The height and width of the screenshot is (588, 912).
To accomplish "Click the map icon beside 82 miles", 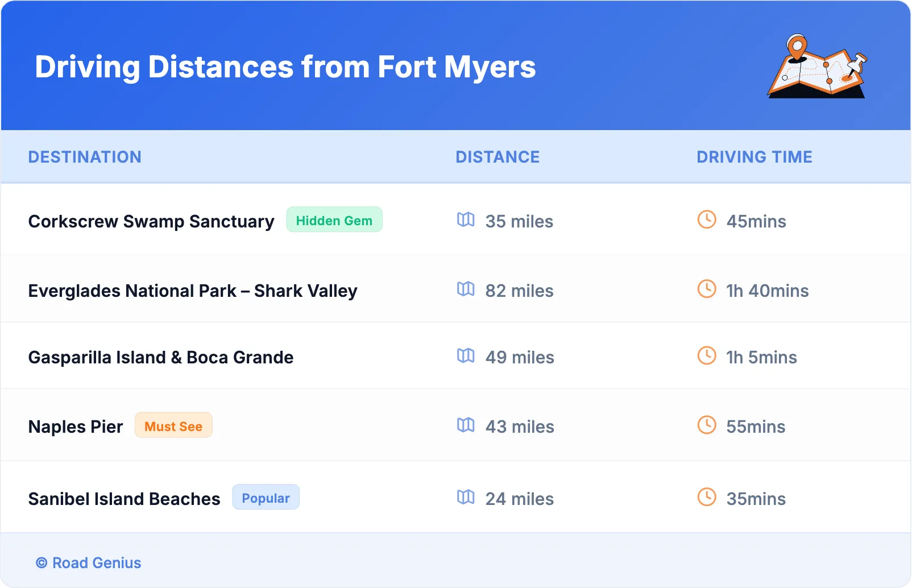I will tap(466, 289).
